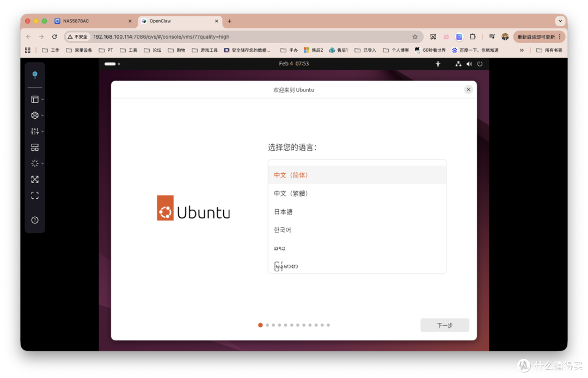Expand chevron next to spinner icon
This screenshot has width=588, height=378.
click(42, 163)
